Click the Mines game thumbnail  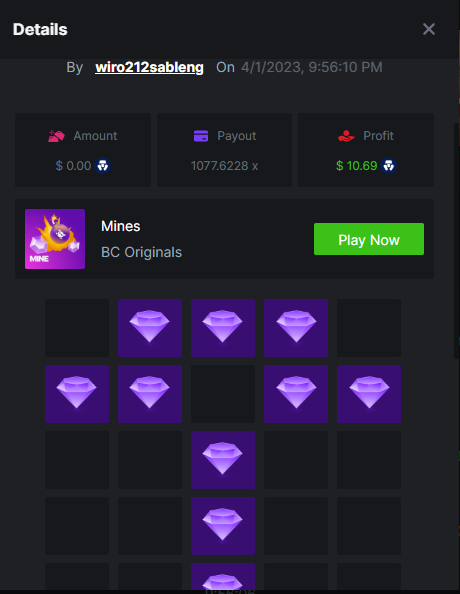[x=55, y=239]
